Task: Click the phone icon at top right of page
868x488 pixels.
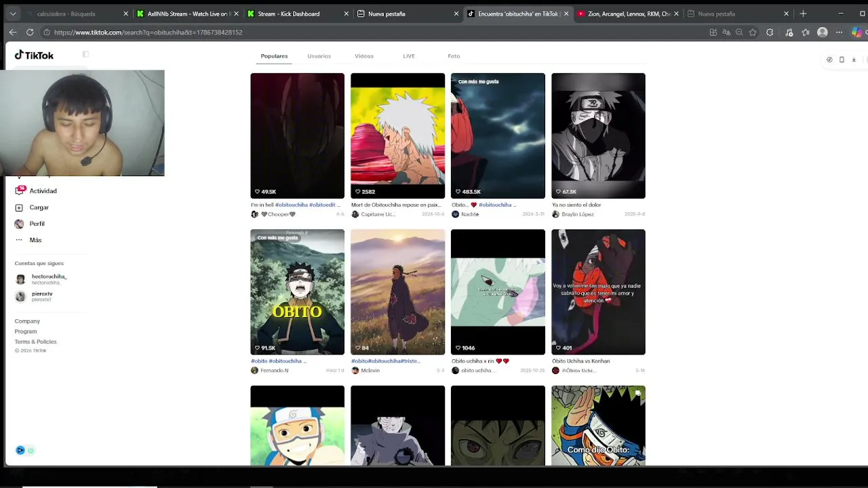Action: (842, 60)
